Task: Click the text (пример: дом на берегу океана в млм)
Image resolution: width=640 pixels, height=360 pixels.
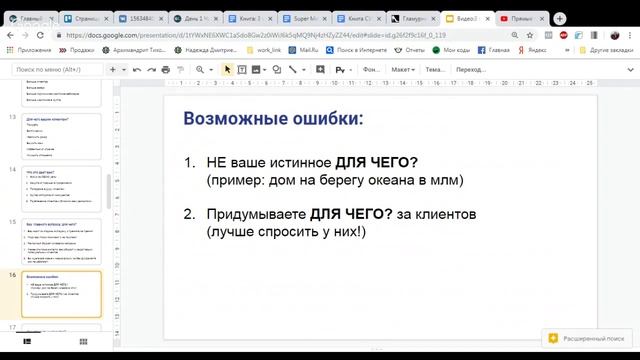Action: (x=335, y=180)
